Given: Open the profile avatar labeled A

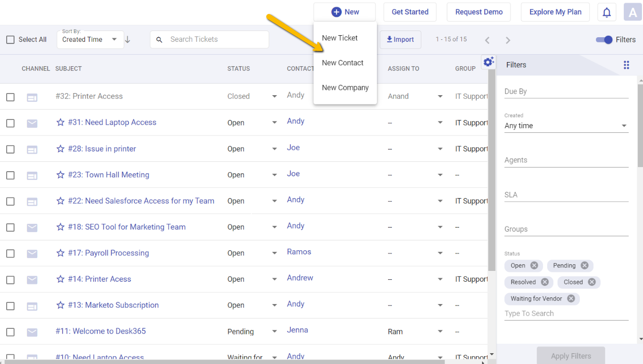Looking at the screenshot, I should point(632,11).
